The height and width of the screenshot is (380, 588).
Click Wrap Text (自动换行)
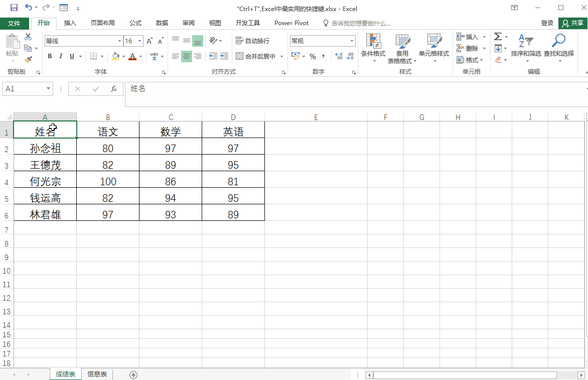[252, 41]
